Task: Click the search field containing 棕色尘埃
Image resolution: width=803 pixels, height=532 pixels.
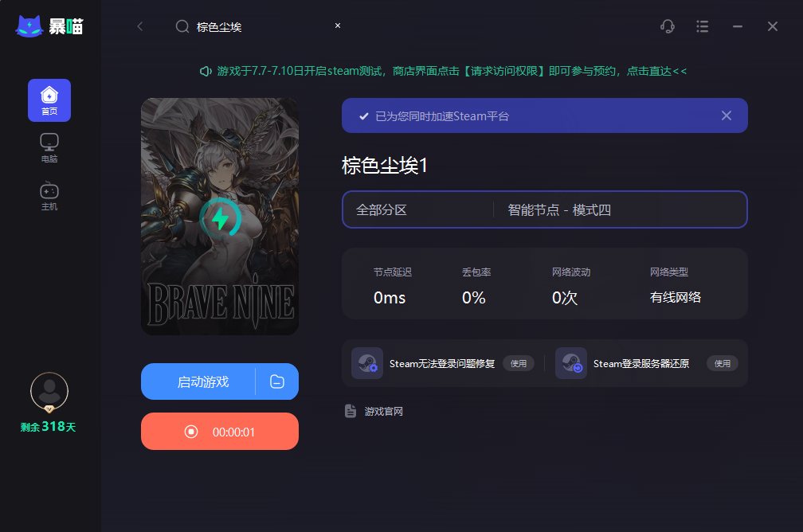Action: [x=259, y=26]
